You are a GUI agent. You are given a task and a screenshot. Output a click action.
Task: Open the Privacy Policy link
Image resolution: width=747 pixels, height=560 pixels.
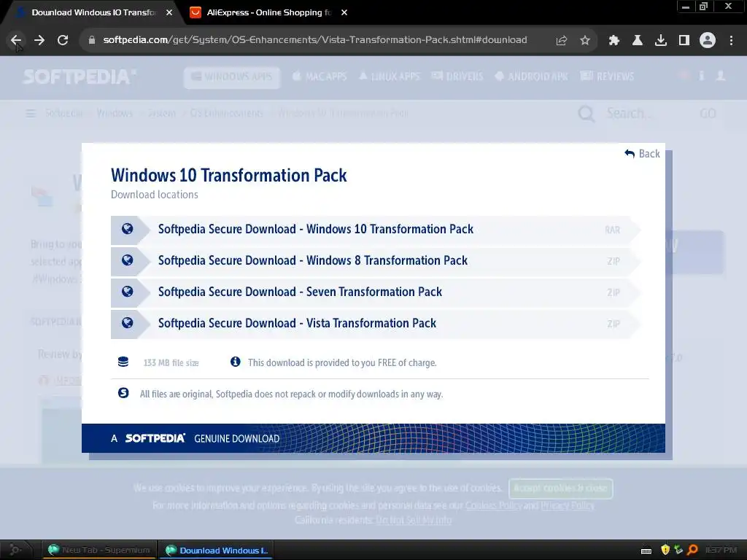coord(568,505)
